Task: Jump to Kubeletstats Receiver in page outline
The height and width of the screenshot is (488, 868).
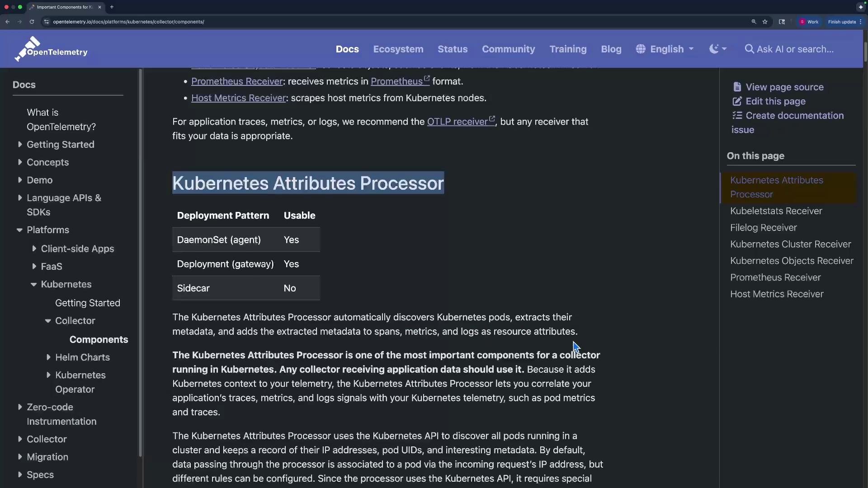Action: 776,211
